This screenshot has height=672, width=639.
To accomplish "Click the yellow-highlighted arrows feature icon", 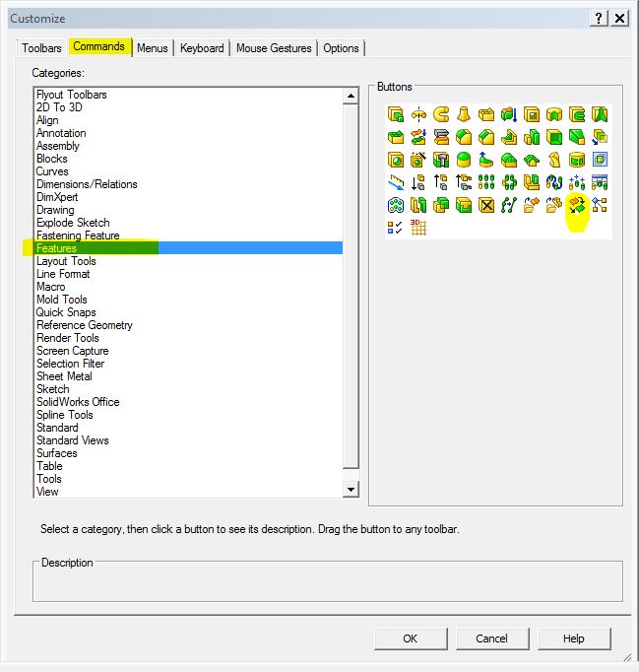I will [x=576, y=205].
